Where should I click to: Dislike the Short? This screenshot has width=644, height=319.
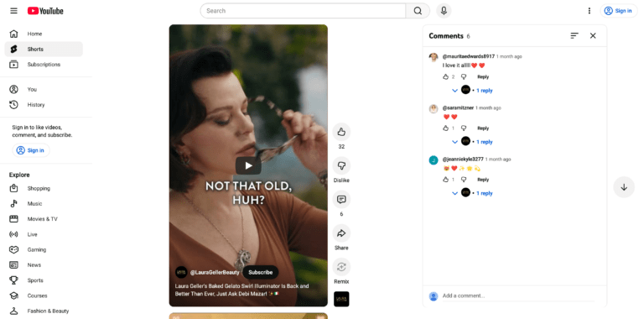point(341,165)
